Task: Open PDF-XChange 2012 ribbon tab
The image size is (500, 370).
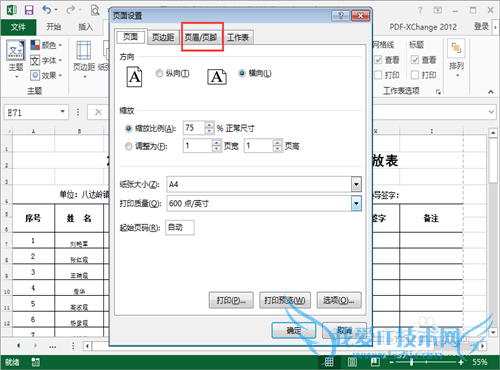Action: (423, 27)
